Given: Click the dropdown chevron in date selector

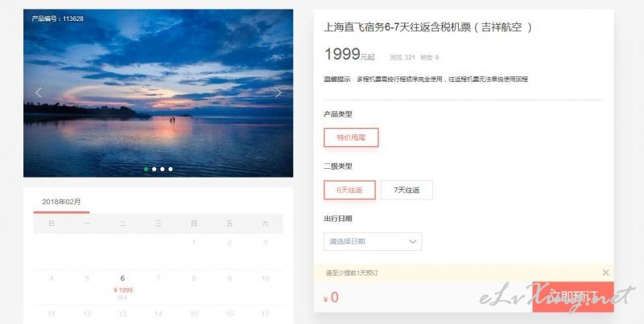Looking at the screenshot, I should click(413, 241).
